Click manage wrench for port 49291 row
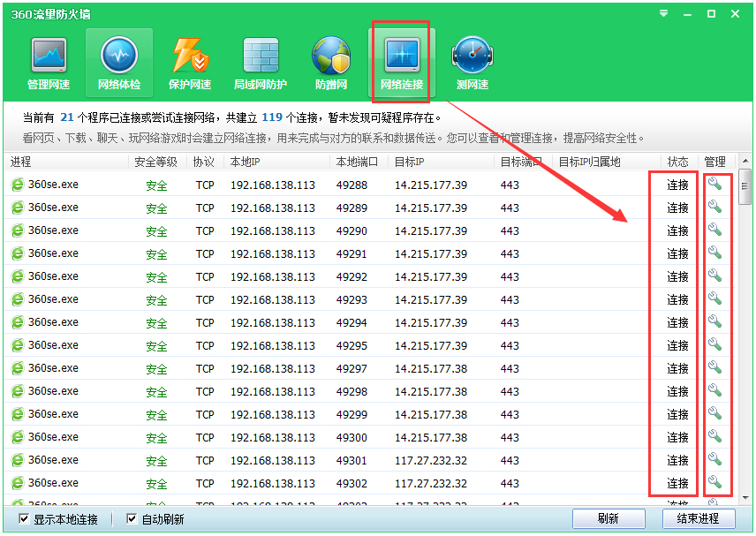 click(x=714, y=253)
